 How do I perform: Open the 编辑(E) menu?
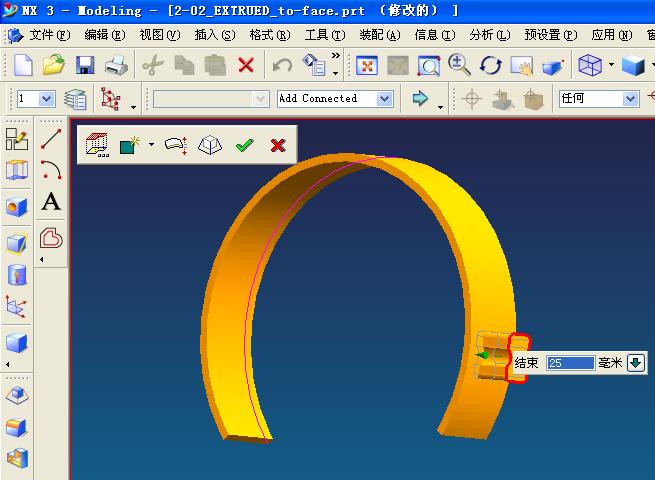point(104,35)
